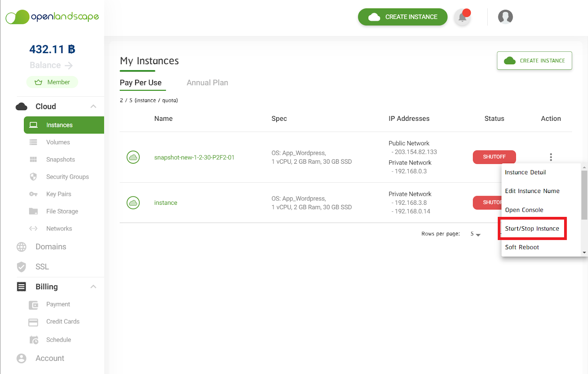Switch to the Annual Plan tab
This screenshot has height=374, width=588.
point(207,83)
